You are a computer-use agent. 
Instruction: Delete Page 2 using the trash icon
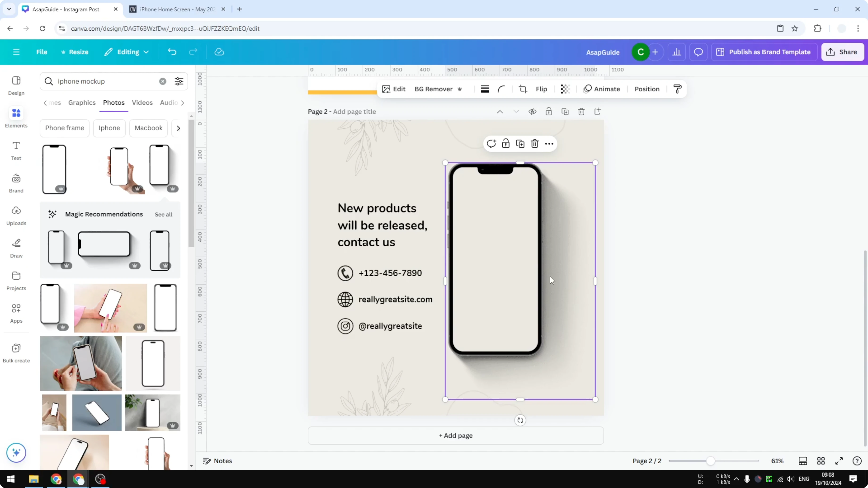(581, 112)
